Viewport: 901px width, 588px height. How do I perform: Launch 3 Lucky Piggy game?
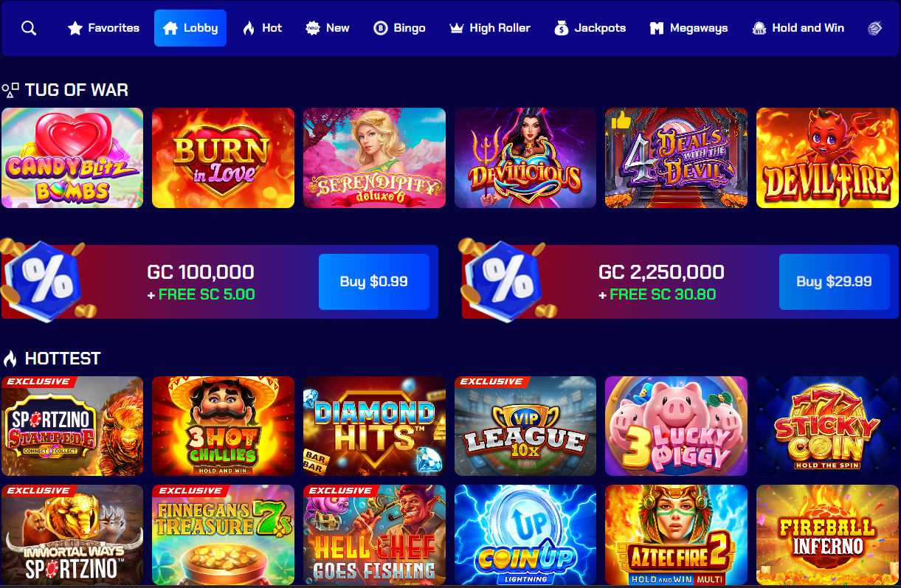[x=676, y=426]
